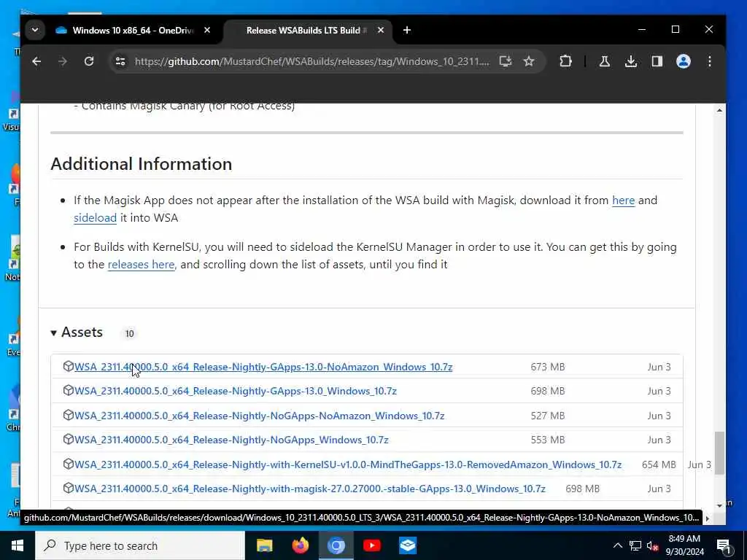Open the Downloads icon in toolbar

[631, 61]
